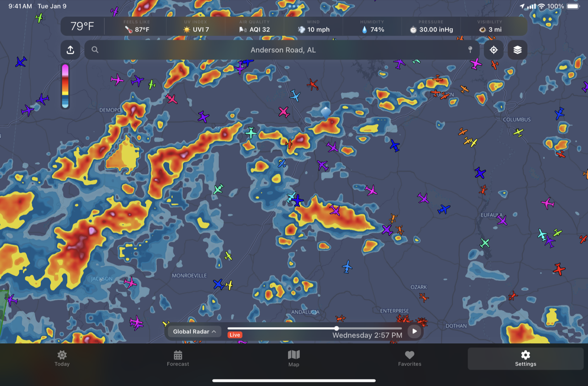Open the Settings tab
Screen dimensions: 588x386
[526, 358]
